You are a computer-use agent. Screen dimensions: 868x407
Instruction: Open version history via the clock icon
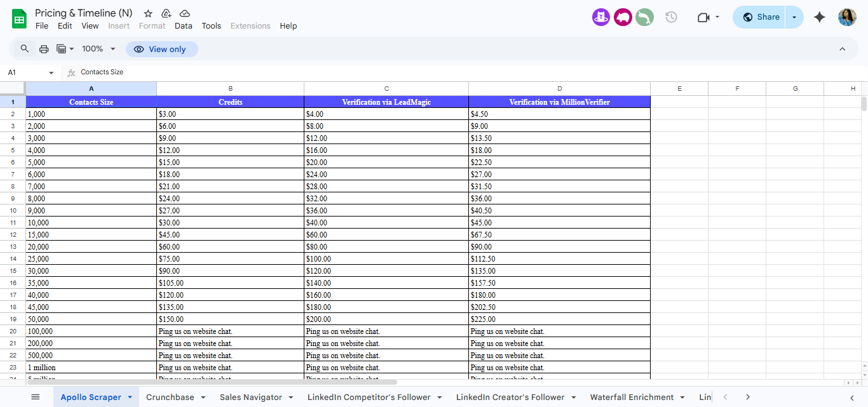point(671,17)
